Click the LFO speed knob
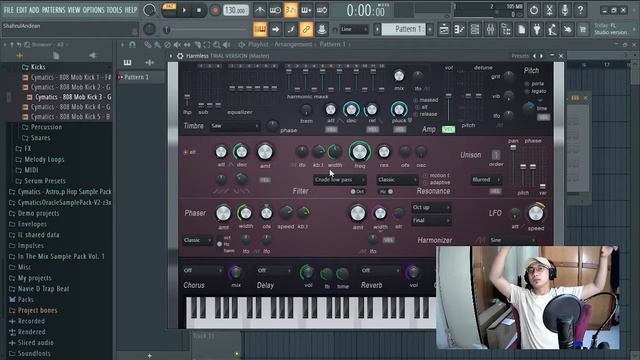Image resolution: width=640 pixels, height=360 pixels. (536, 213)
